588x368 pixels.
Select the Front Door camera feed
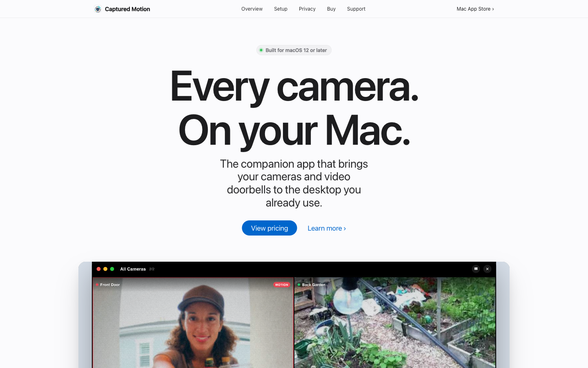point(193,323)
